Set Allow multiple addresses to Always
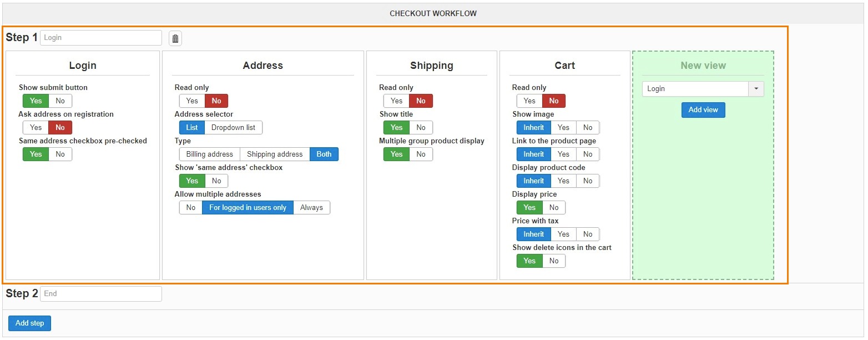Viewport: 868px width, 340px height. click(x=311, y=208)
